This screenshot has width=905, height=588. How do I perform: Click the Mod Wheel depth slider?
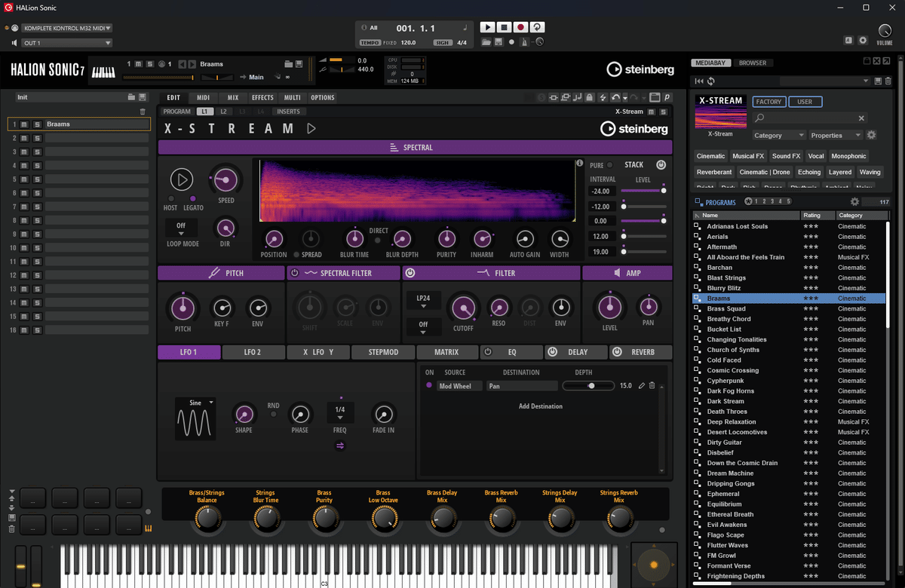tap(589, 386)
